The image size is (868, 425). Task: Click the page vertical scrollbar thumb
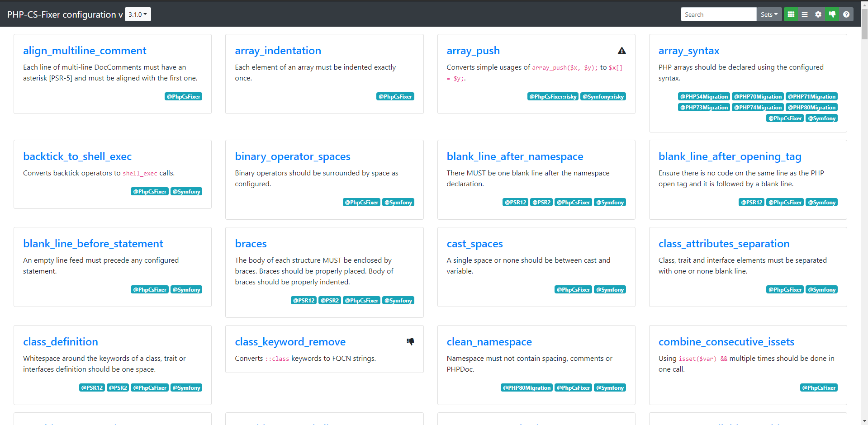(x=864, y=24)
